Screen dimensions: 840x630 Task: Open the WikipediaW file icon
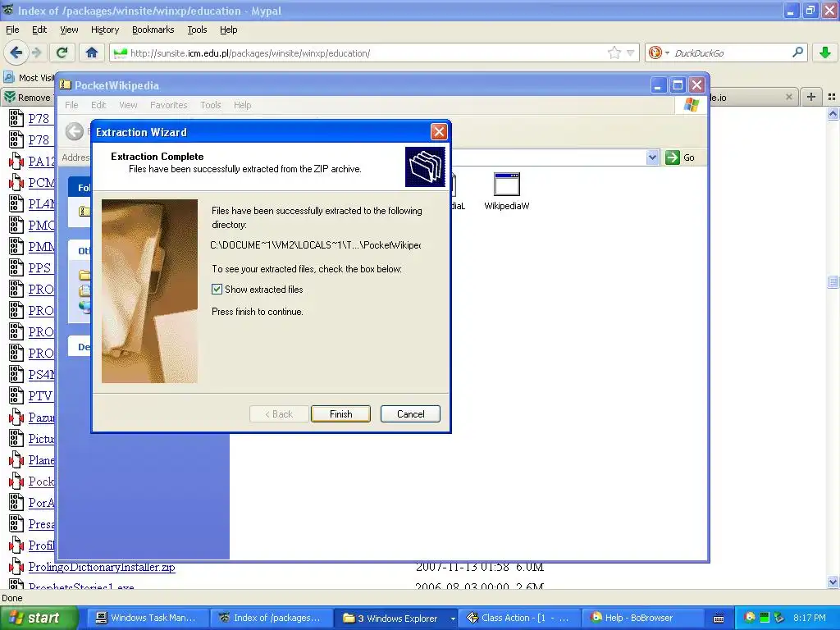(x=506, y=191)
